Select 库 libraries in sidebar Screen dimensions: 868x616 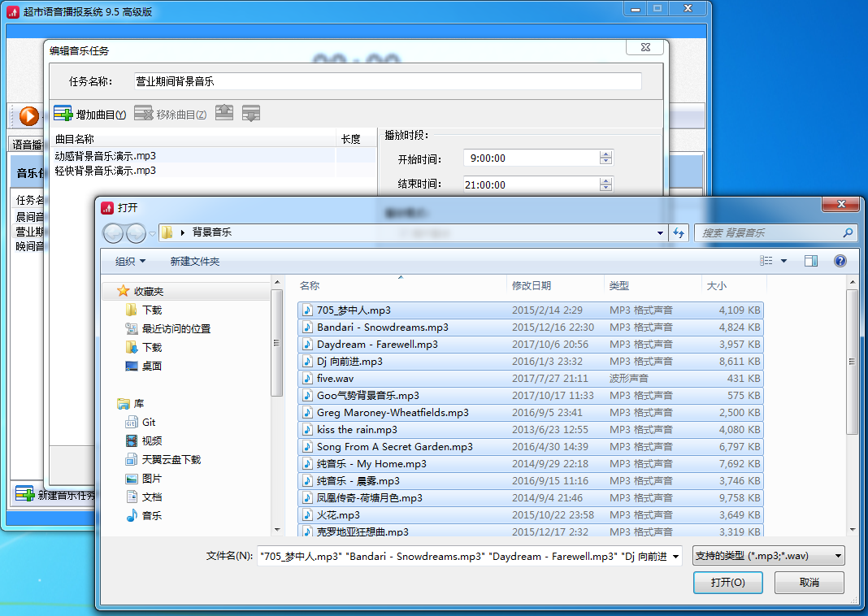[138, 403]
